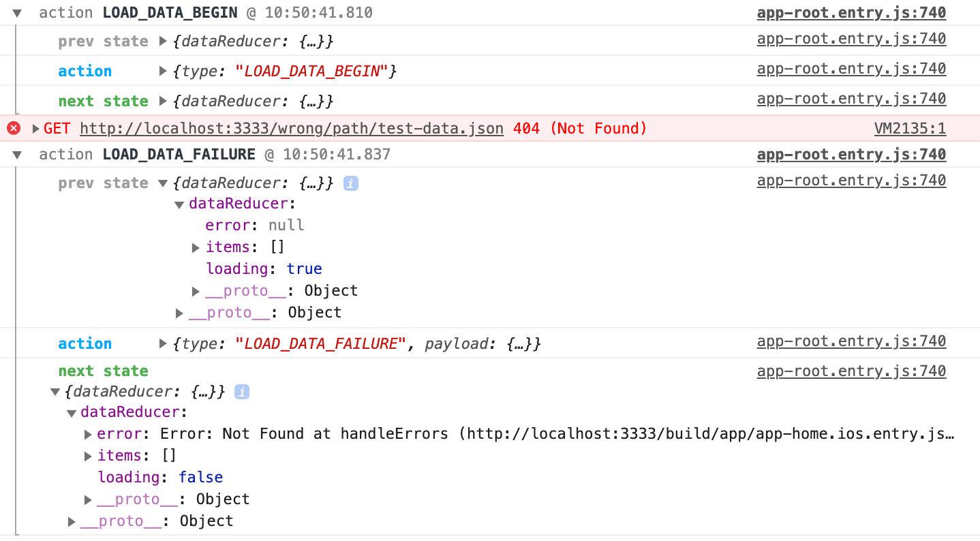Collapse the LOAD_DATA_FAILURE action group

17,155
